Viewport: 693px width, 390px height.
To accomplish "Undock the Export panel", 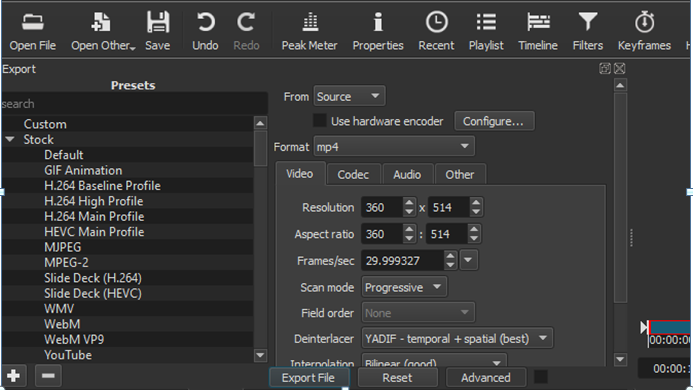I will (605, 69).
